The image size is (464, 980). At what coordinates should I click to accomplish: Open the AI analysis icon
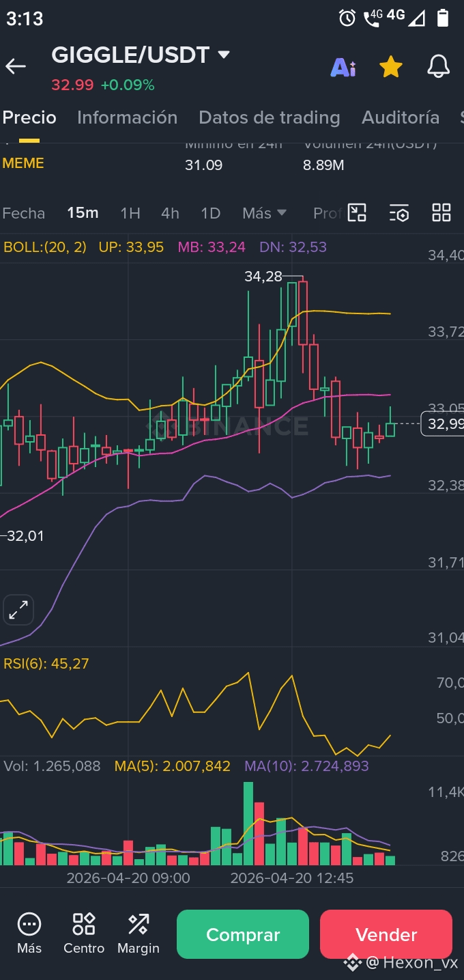pos(343,67)
